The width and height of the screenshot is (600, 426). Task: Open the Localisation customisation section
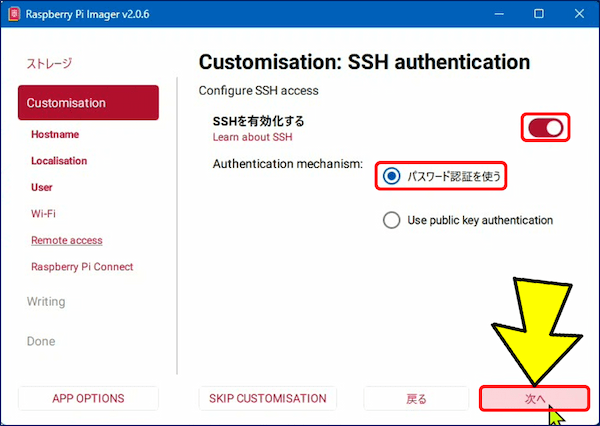pyautogui.click(x=59, y=161)
